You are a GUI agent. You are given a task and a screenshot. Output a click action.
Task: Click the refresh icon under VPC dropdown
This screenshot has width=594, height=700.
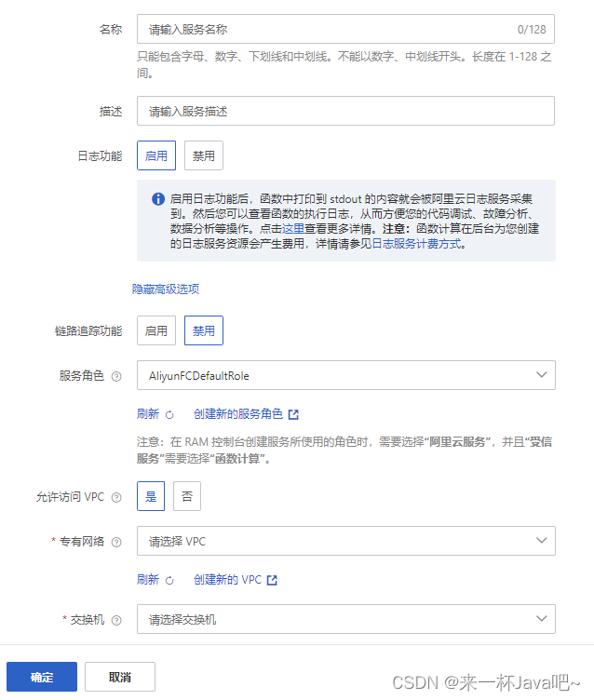(169, 580)
